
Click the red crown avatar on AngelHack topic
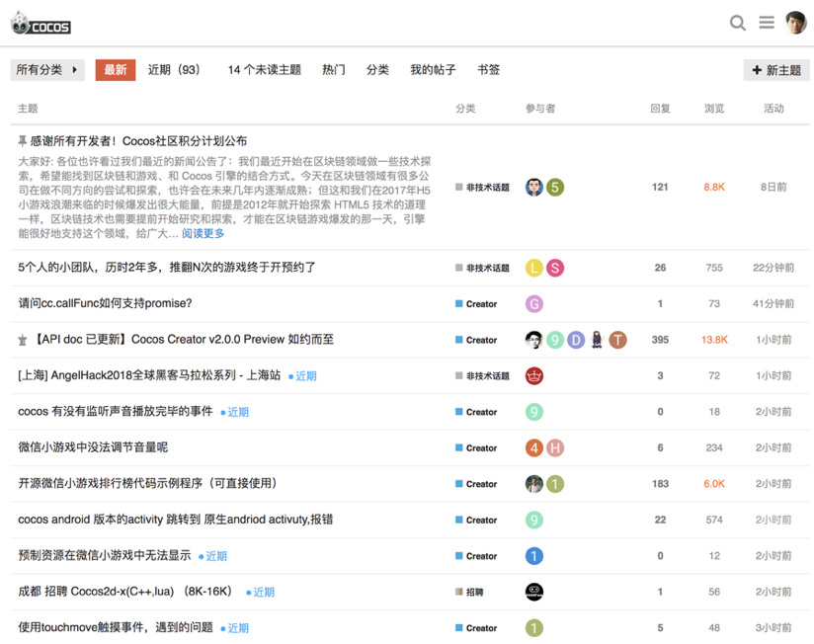point(534,376)
